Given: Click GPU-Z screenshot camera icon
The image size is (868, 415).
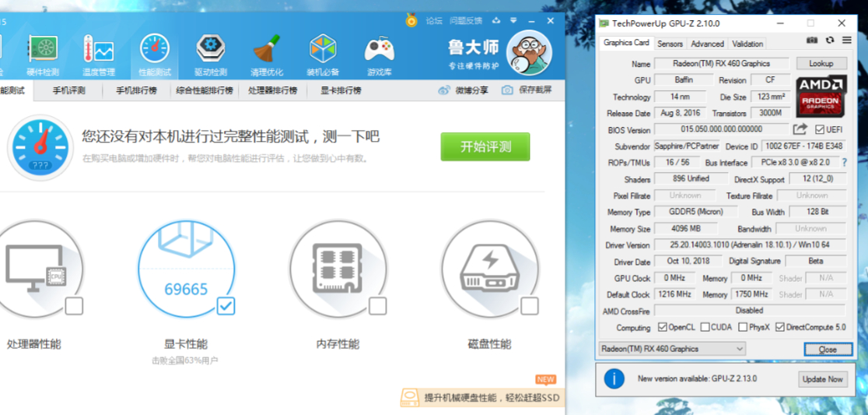Looking at the screenshot, I should point(811,40).
